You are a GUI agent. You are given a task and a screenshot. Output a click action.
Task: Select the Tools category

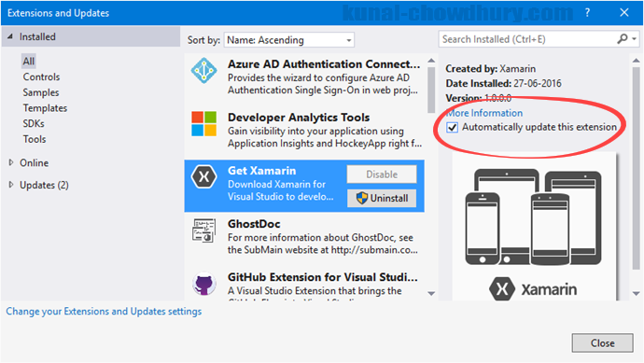(35, 139)
